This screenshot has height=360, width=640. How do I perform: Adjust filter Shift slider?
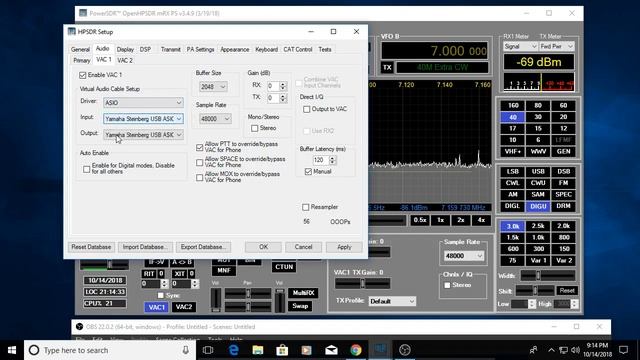click(x=535, y=291)
